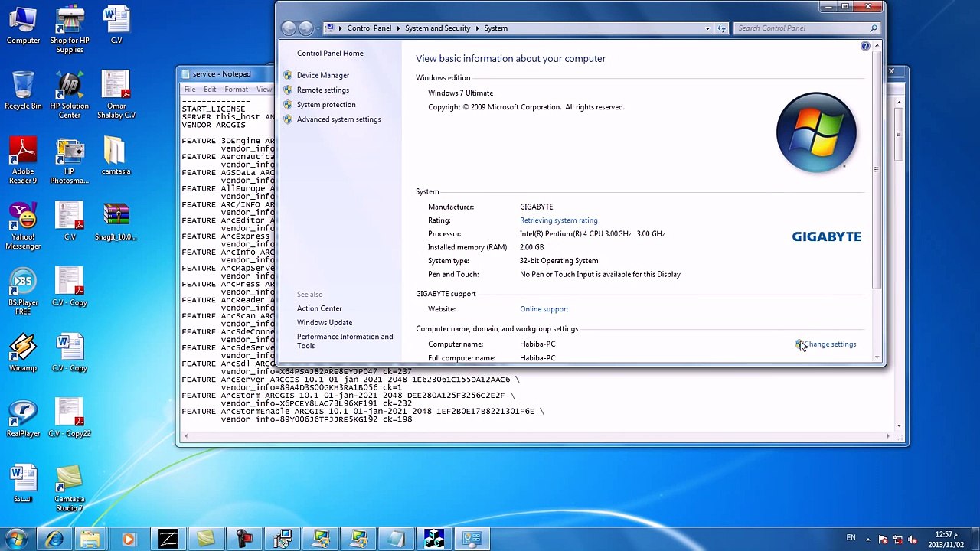Open Action Center link
Viewport: 980px width, 551px height.
pos(319,308)
